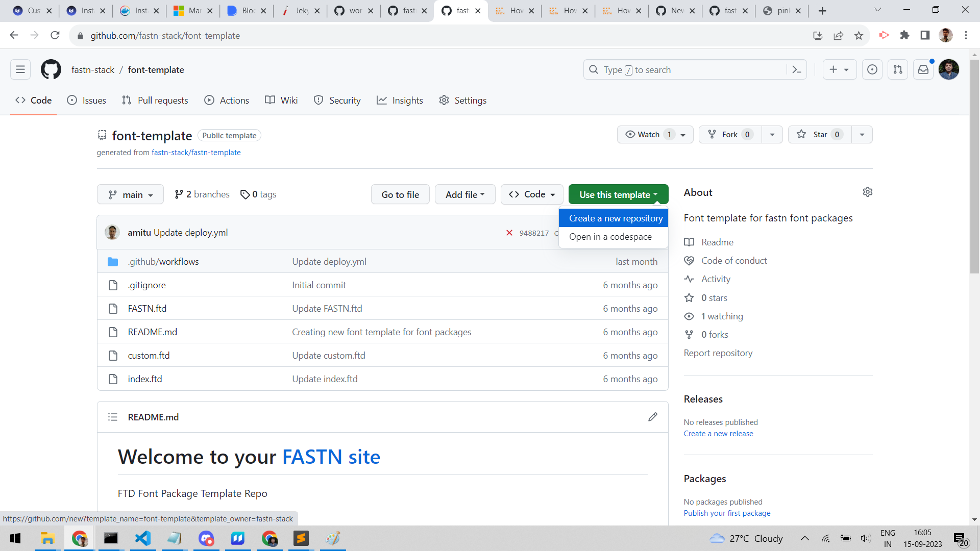Open the FASTN.ftd file
The height and width of the screenshot is (551, 980).
tap(147, 309)
